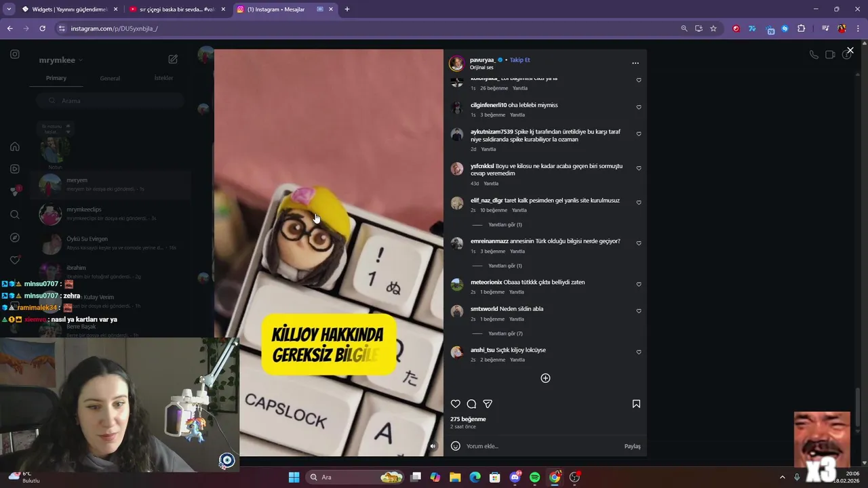This screenshot has width=868, height=488.
Task: Close the post overlay with X
Action: (x=850, y=50)
